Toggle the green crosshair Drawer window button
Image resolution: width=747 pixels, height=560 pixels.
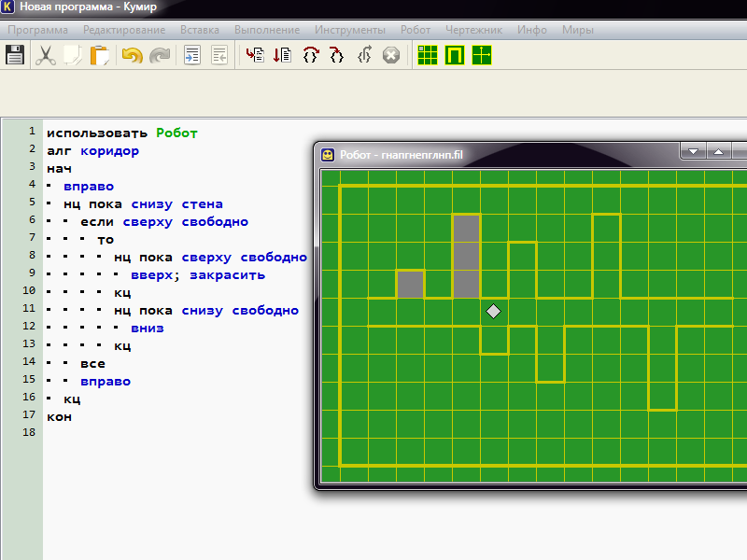(x=482, y=55)
